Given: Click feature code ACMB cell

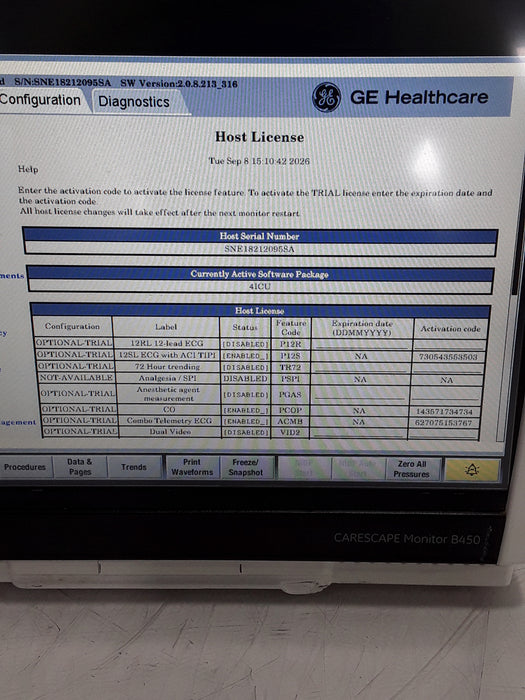Looking at the screenshot, I should click(290, 421).
